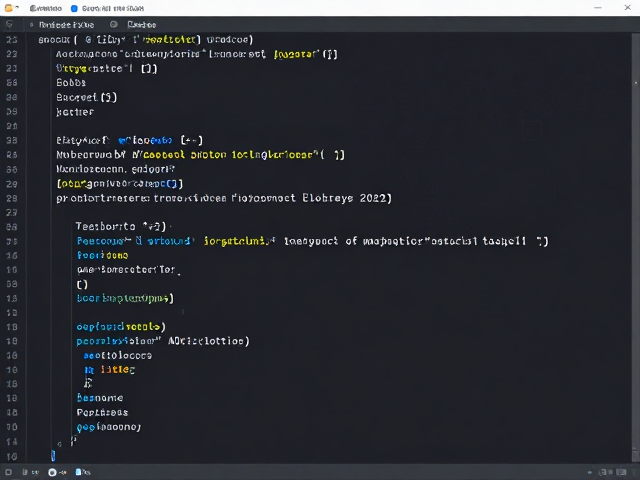Image resolution: width=640 pixels, height=480 pixels.
Task: Switch to the second editor tab
Action: 142,25
